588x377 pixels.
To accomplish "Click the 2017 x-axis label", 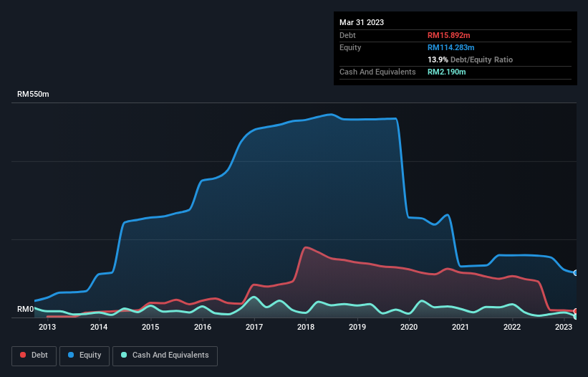I will coord(254,327).
